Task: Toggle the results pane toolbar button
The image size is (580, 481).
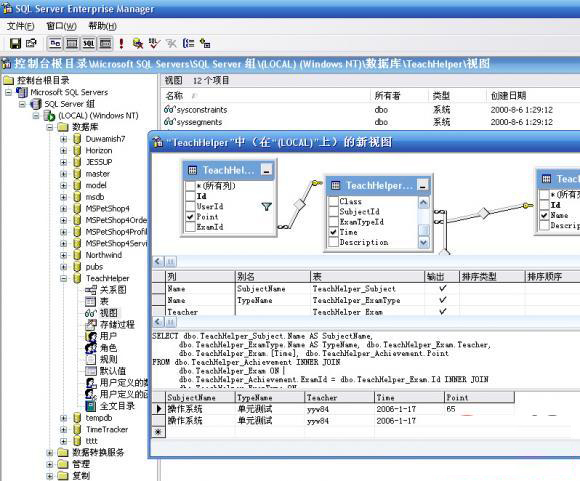Action: pos(105,44)
